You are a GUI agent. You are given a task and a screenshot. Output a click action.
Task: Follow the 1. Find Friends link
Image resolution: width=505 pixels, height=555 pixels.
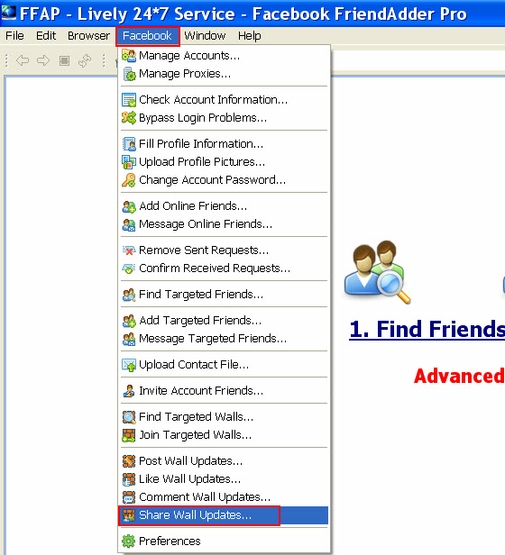[x=427, y=329]
